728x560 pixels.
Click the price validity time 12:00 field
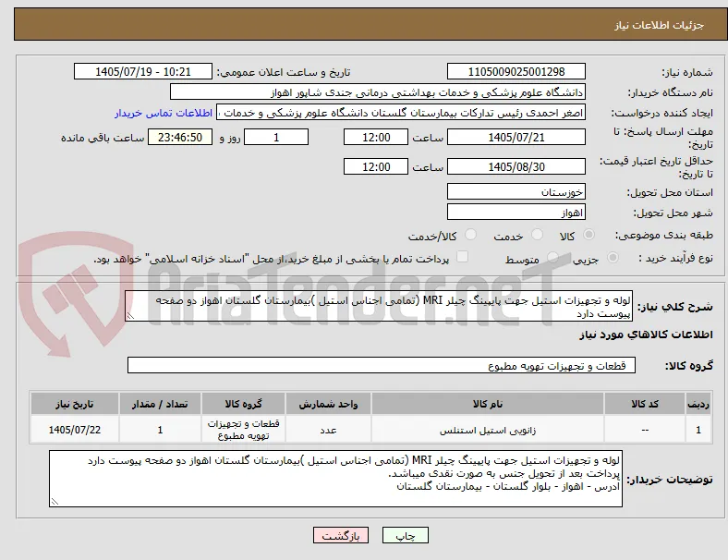376,166
